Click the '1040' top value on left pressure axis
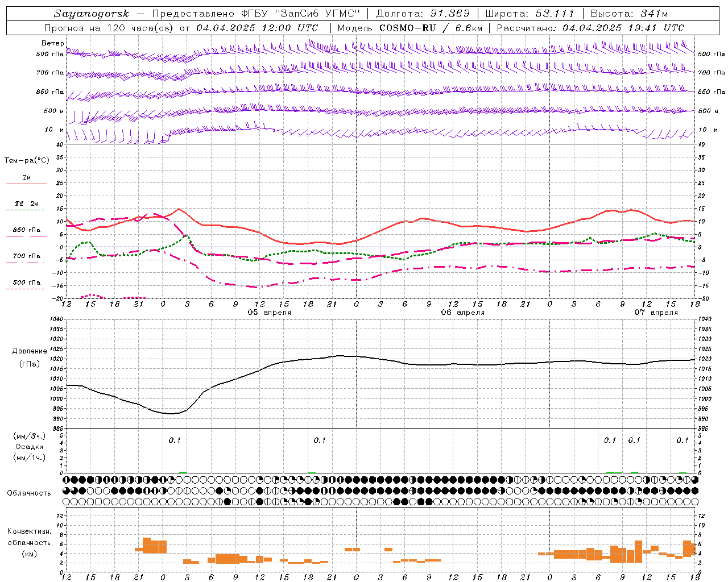The width and height of the screenshot is (728, 582). pos(56,319)
